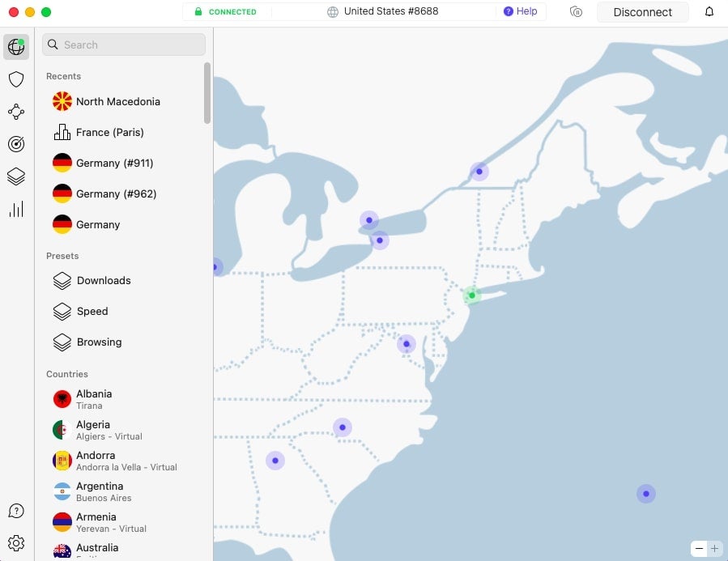Zoom in the map with plus button

tap(714, 548)
